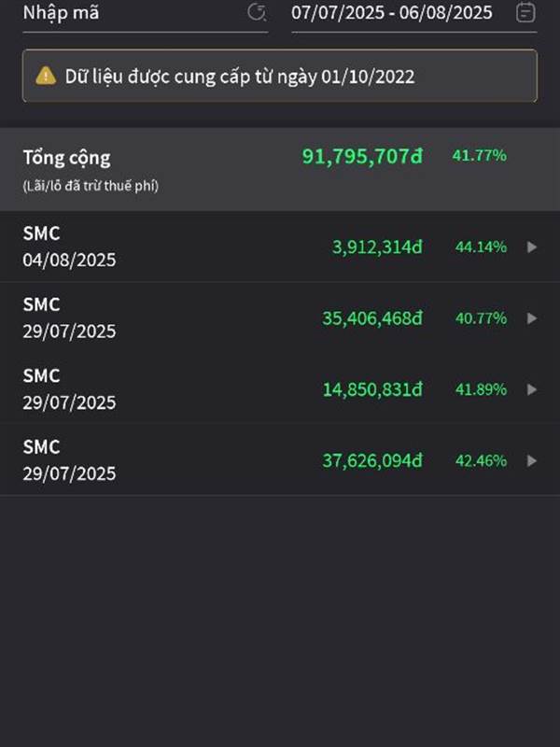Select the 07/07/2025 - 06/08/2025 date range
Screen dimensions: 560x747
click(391, 13)
